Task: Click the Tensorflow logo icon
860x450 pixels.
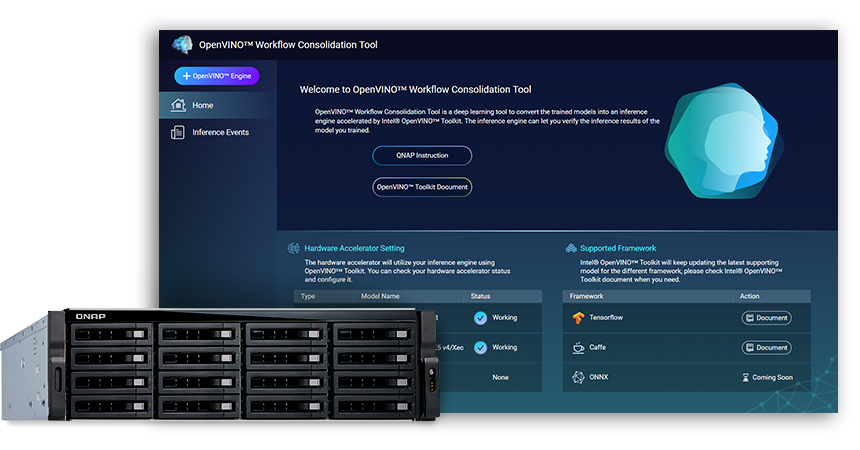Action: pyautogui.click(x=578, y=318)
